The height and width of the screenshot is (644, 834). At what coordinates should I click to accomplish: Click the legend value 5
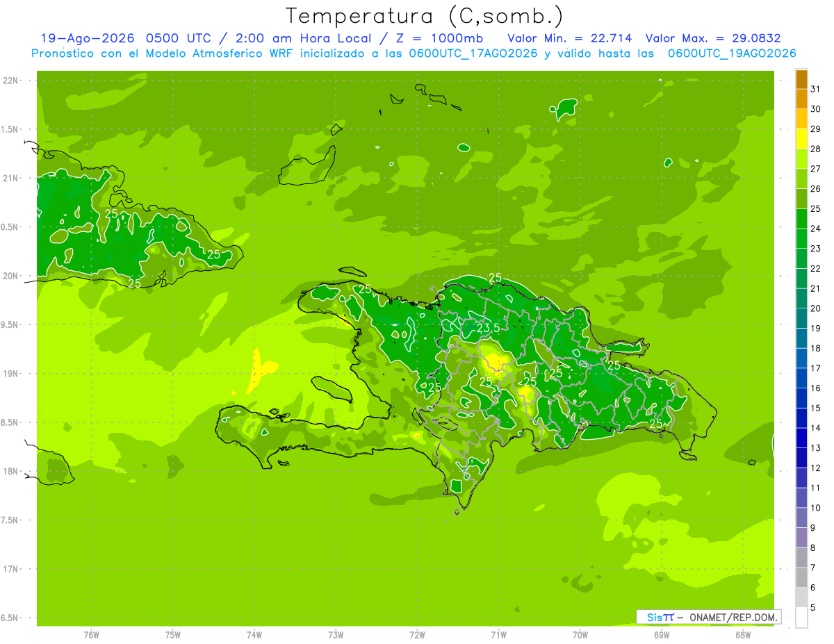coord(813,608)
